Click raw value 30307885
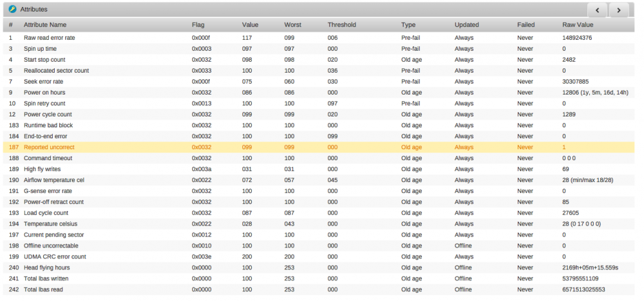 tap(576, 82)
